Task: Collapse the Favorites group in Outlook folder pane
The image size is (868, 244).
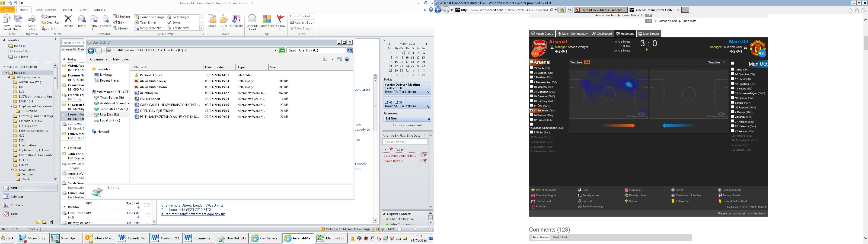Action: 4,40
